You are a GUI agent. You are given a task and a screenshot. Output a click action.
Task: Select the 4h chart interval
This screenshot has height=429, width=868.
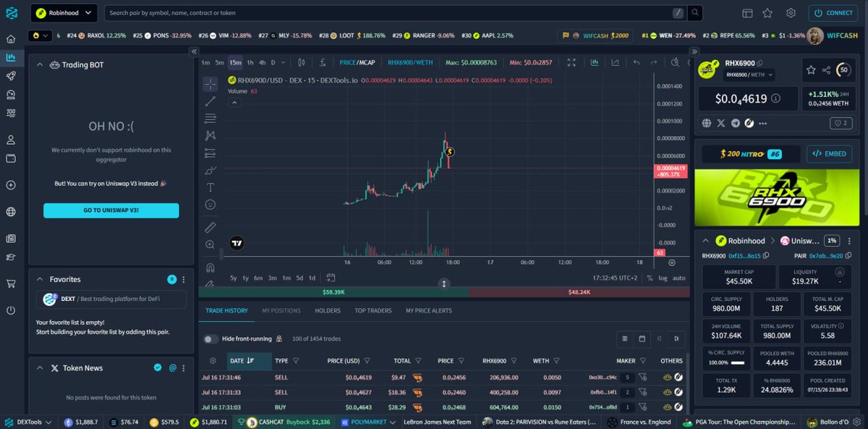[x=262, y=63]
